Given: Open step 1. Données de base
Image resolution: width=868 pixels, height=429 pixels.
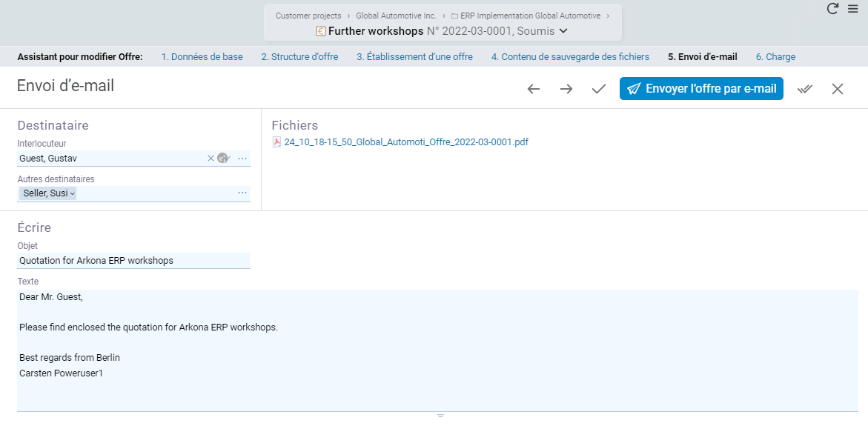Looking at the screenshot, I should [x=202, y=56].
